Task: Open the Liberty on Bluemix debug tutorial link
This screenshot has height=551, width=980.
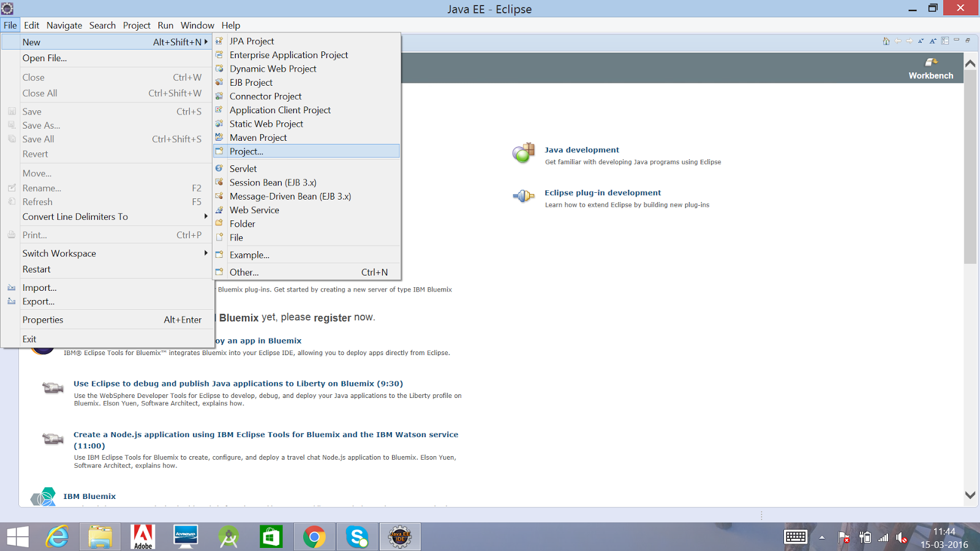Action: (x=238, y=384)
